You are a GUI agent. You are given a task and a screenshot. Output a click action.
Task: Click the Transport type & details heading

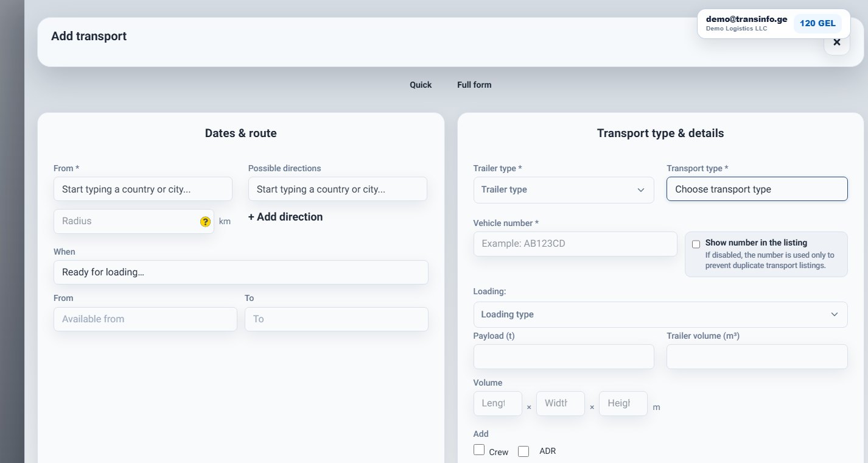coord(660,133)
